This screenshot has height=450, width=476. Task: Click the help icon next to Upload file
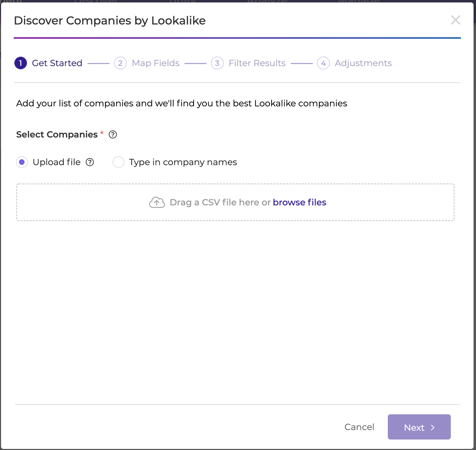click(90, 162)
